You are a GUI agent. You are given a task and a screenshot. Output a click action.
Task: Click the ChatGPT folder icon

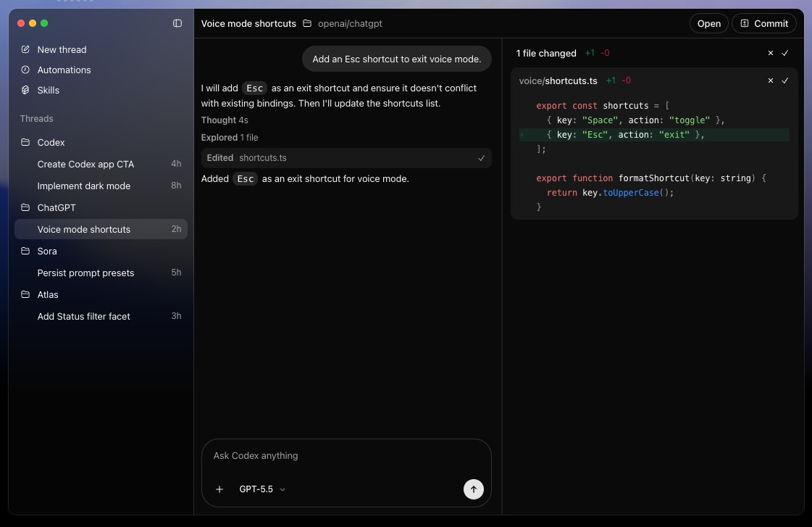click(x=25, y=207)
